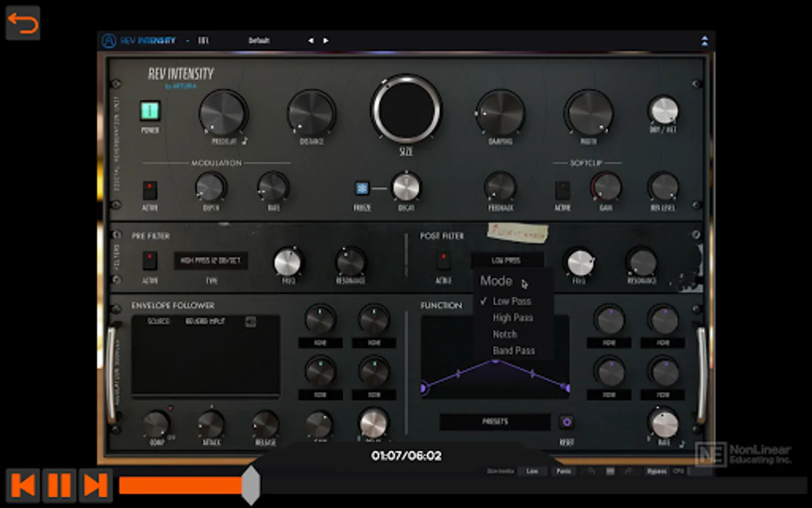
Task: Toggle the Post Filter Active switch
Action: [443, 261]
